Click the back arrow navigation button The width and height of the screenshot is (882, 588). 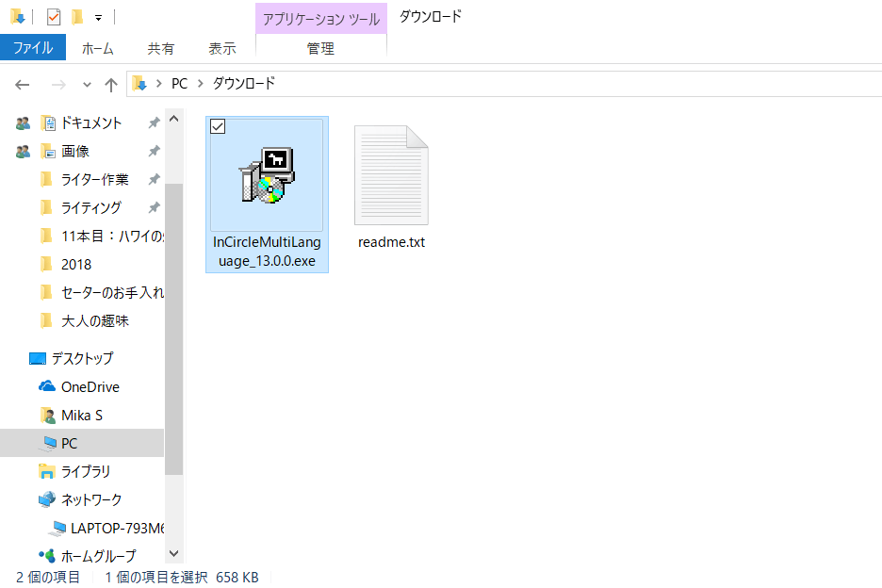[x=23, y=84]
